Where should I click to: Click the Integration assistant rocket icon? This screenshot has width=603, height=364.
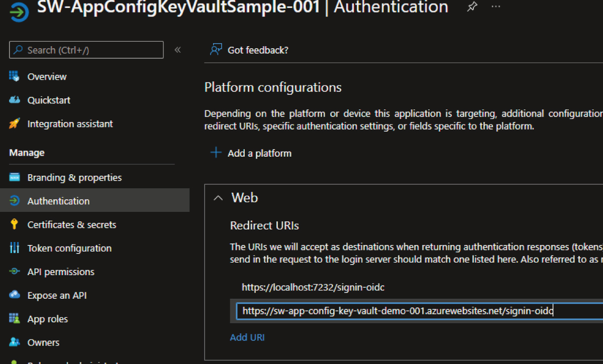coord(14,124)
